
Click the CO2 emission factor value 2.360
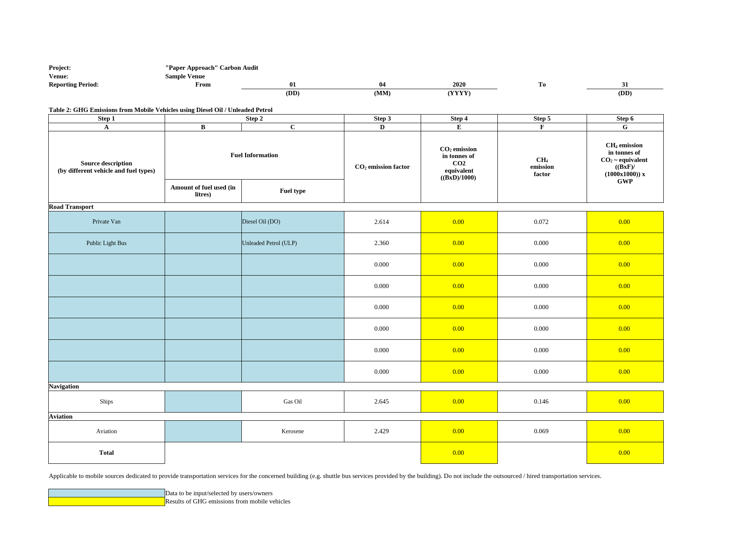tap(381, 243)
